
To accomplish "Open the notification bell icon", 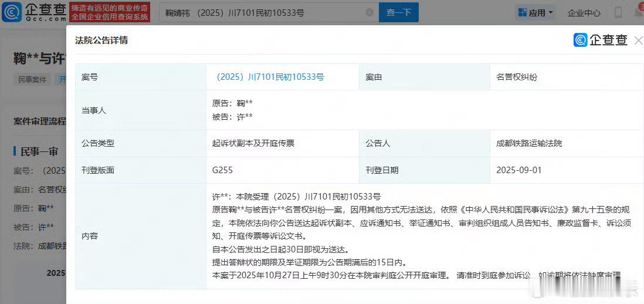I will pos(639,12).
